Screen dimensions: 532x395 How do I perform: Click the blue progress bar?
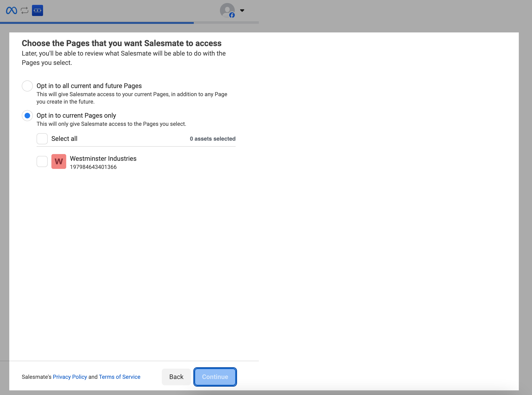coord(97,23)
